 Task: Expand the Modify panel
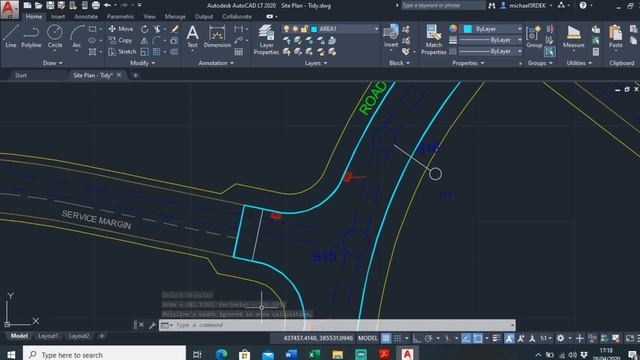(142, 63)
